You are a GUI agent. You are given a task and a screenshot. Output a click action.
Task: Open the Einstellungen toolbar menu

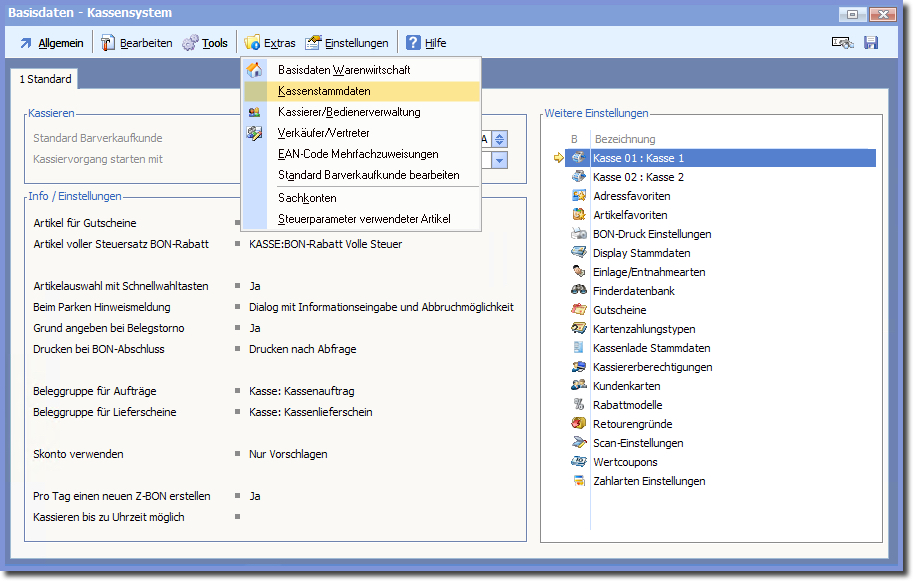tap(347, 43)
